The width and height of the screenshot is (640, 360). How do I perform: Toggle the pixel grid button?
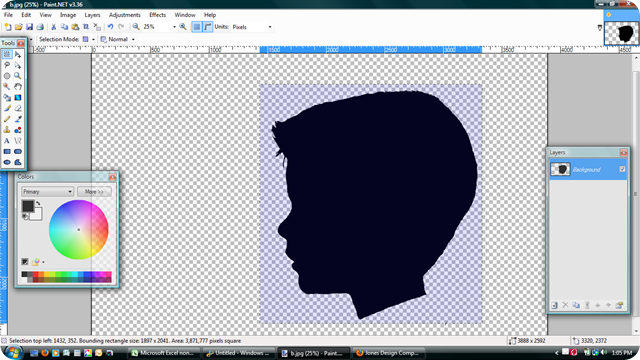(x=197, y=27)
